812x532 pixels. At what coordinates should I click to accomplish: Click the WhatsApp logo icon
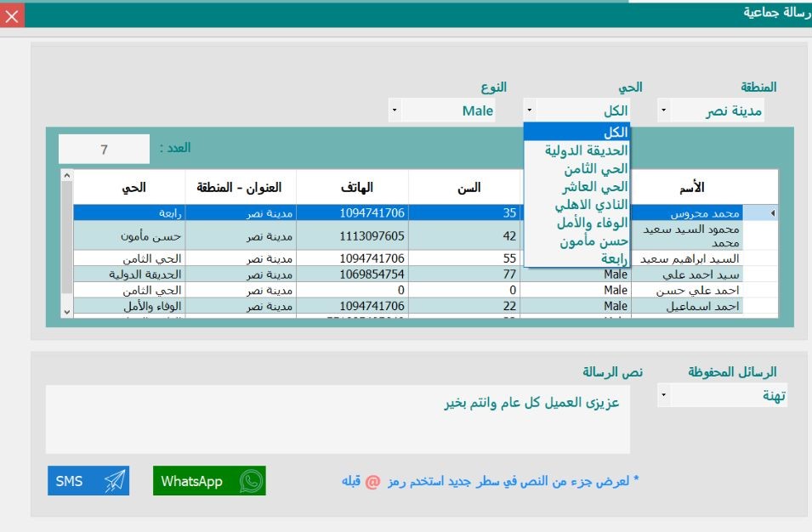251,481
